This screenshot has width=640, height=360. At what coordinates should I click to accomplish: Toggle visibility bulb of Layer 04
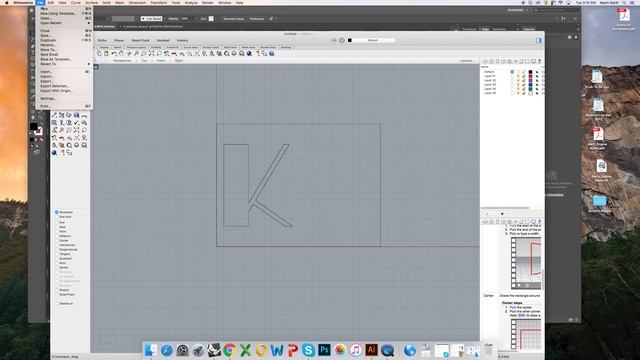(x=518, y=89)
